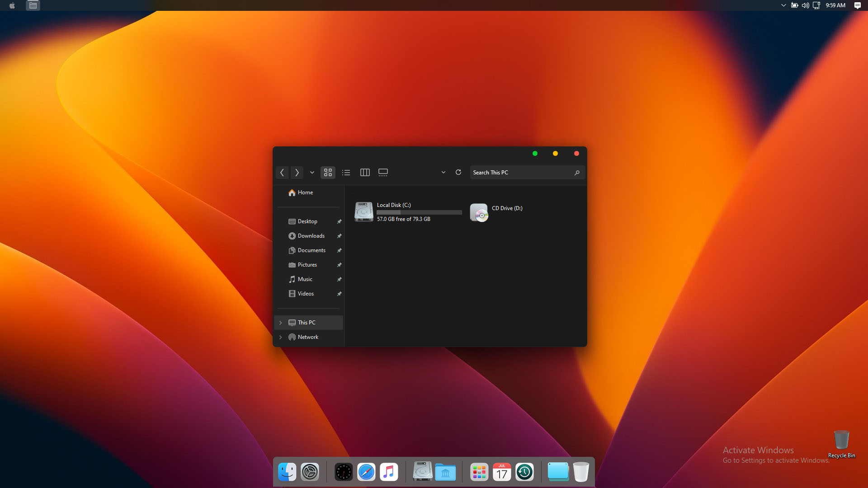Switch to the icon grid view
This screenshot has width=868, height=488.
328,173
